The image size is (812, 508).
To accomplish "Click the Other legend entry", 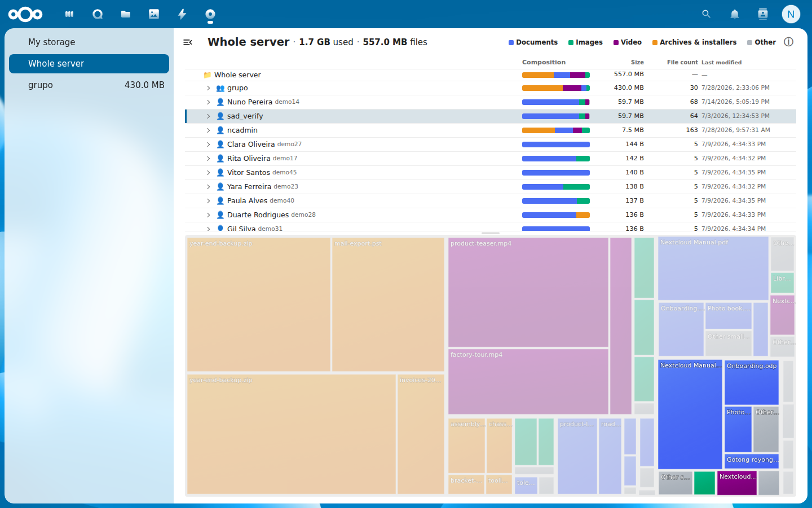I will pos(761,42).
